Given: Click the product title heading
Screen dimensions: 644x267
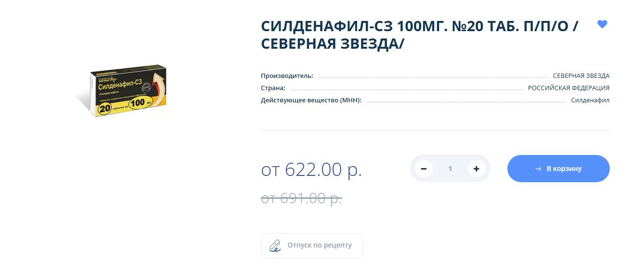Looking at the screenshot, I should 420,35.
